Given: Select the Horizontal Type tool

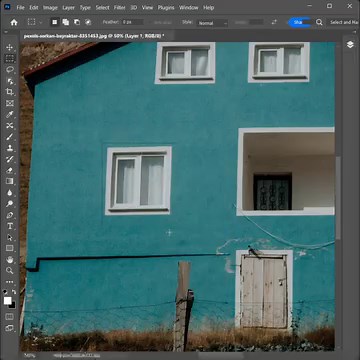Looking at the screenshot, I should click(x=10, y=226).
